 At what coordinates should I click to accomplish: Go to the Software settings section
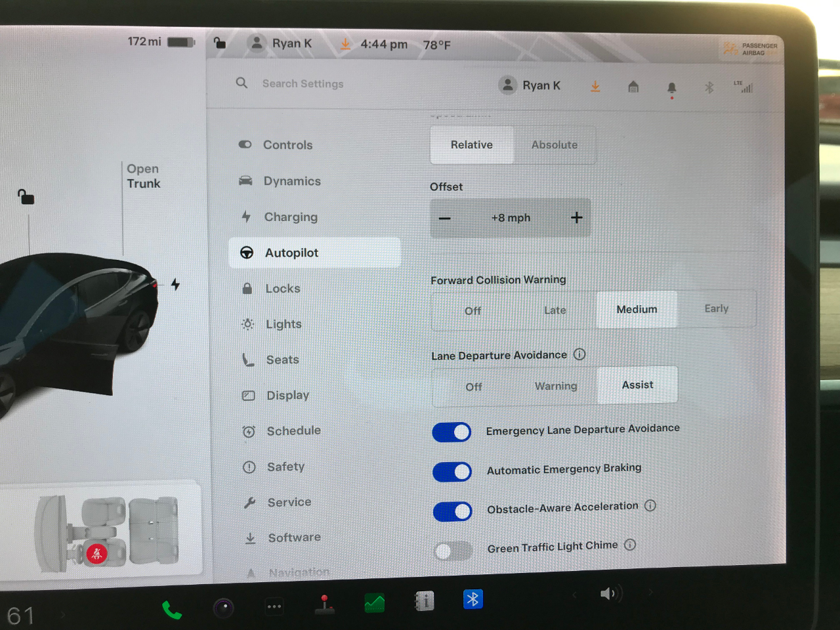294,537
